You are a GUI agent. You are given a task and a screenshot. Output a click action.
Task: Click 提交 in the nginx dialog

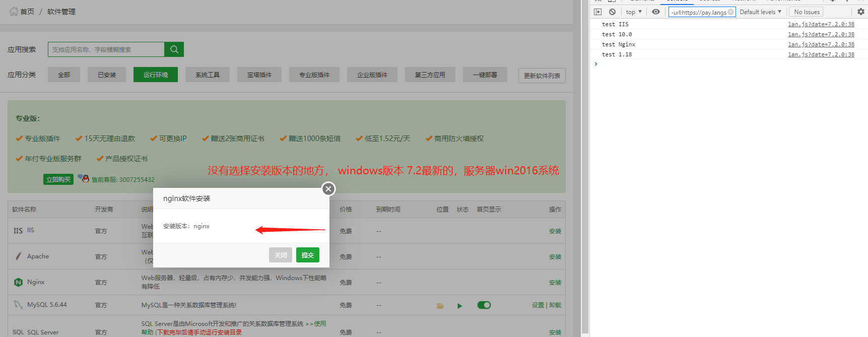[x=308, y=255]
